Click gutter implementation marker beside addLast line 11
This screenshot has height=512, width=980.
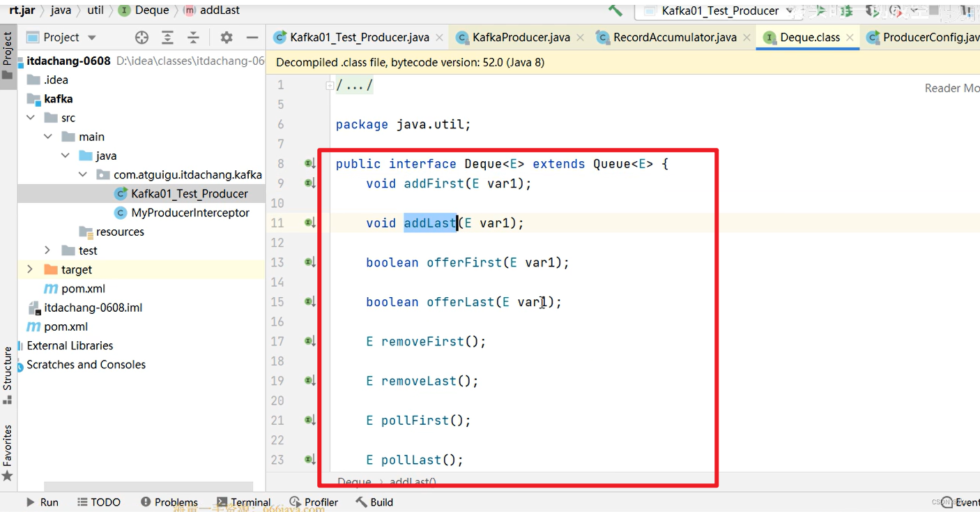[x=310, y=223]
